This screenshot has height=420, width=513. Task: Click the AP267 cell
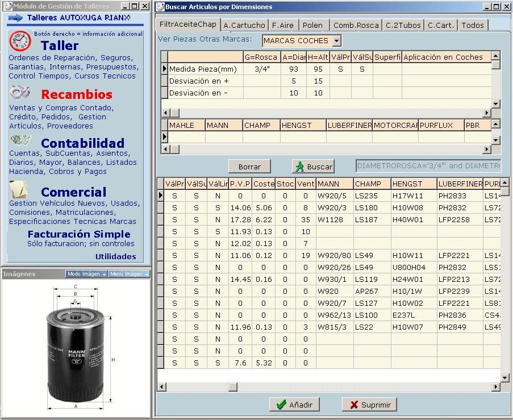click(x=372, y=292)
